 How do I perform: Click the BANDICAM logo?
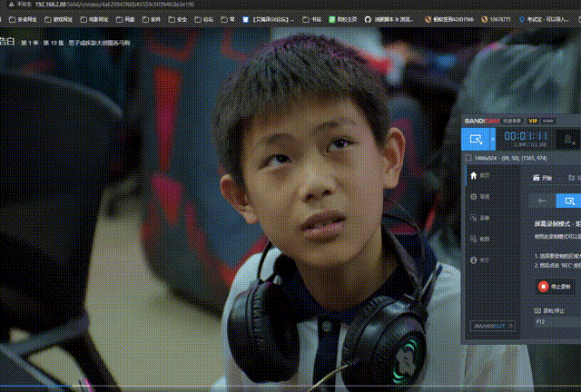click(x=482, y=121)
